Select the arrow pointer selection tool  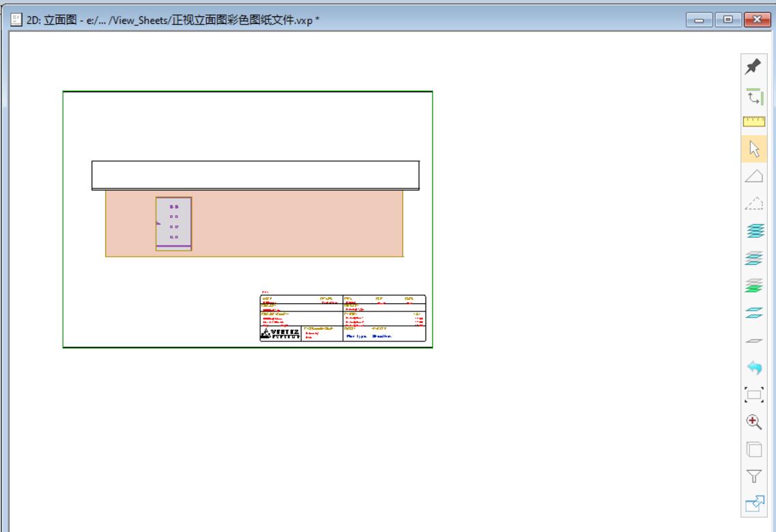click(753, 149)
